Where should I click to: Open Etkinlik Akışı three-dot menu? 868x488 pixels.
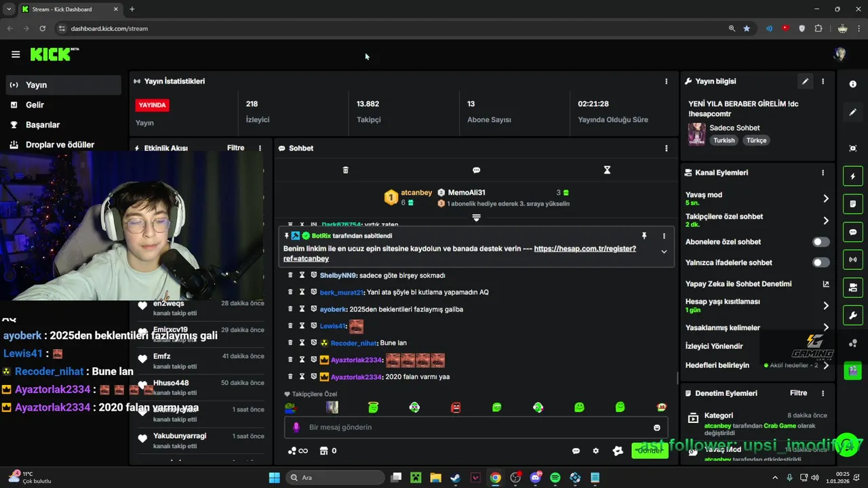tap(260, 148)
